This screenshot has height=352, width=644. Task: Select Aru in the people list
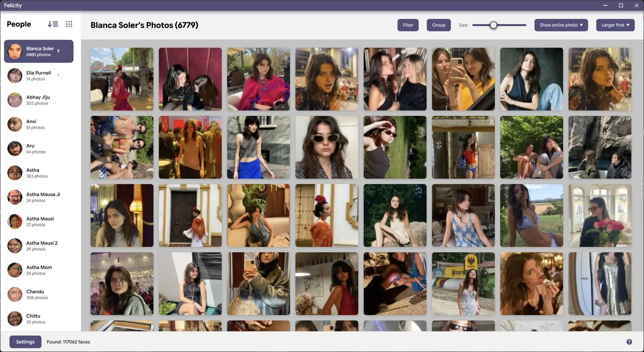pyautogui.click(x=39, y=149)
